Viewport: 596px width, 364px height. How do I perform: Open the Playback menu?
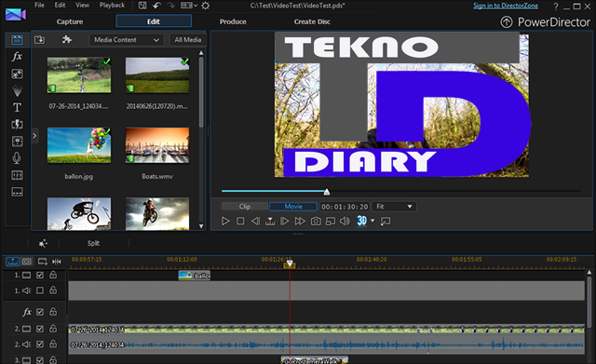point(112,6)
